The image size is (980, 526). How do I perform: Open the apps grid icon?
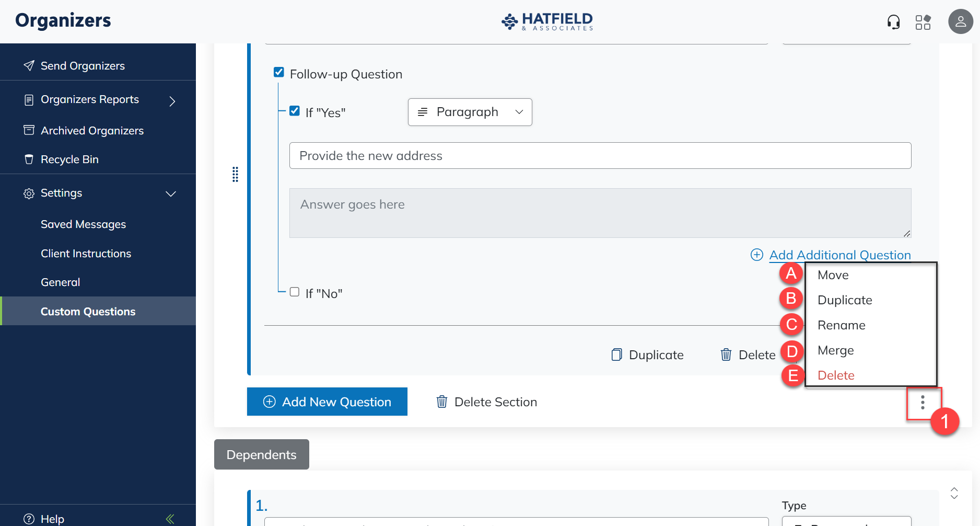tap(923, 22)
